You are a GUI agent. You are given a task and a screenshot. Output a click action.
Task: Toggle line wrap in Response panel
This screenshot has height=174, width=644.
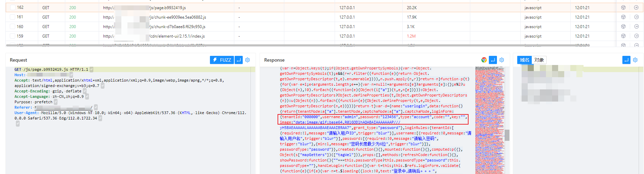[493, 60]
